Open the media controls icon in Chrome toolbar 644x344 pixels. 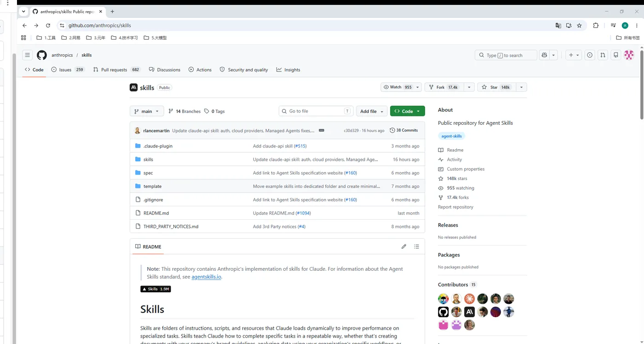(613, 25)
